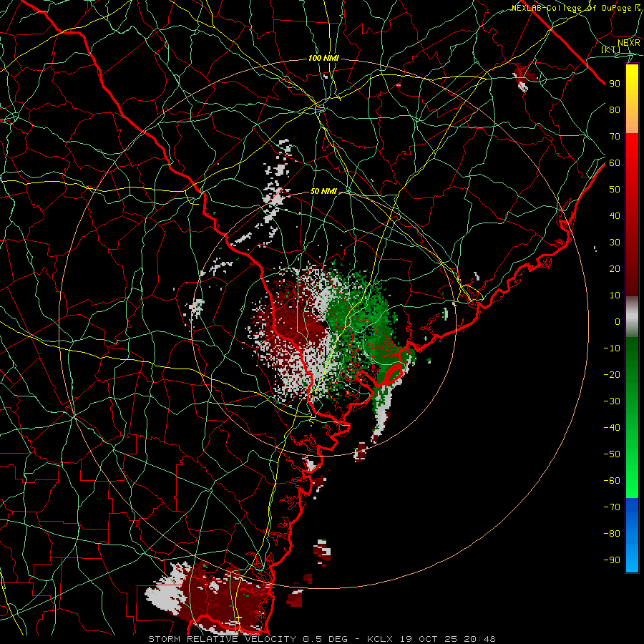Click the NEXR label above the color scale
The height and width of the screenshot is (644, 644).
[x=628, y=43]
